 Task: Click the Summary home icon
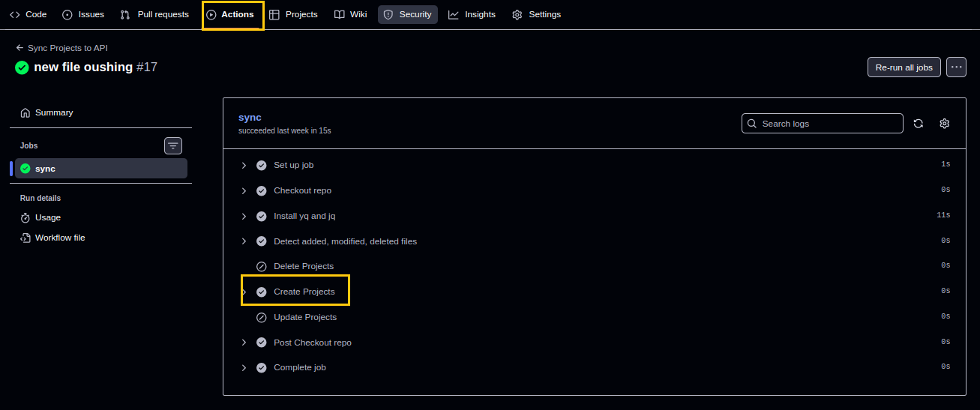pyautogui.click(x=25, y=112)
